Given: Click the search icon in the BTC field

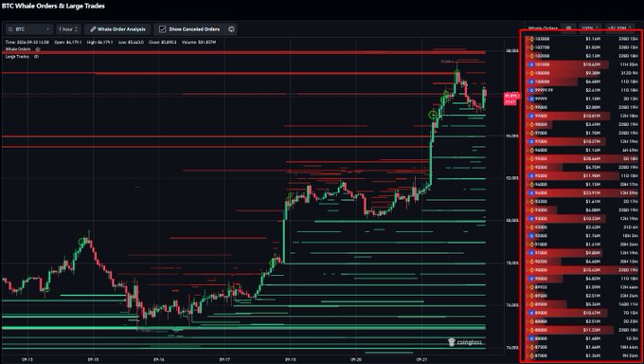Looking at the screenshot, I should pyautogui.click(x=10, y=29).
